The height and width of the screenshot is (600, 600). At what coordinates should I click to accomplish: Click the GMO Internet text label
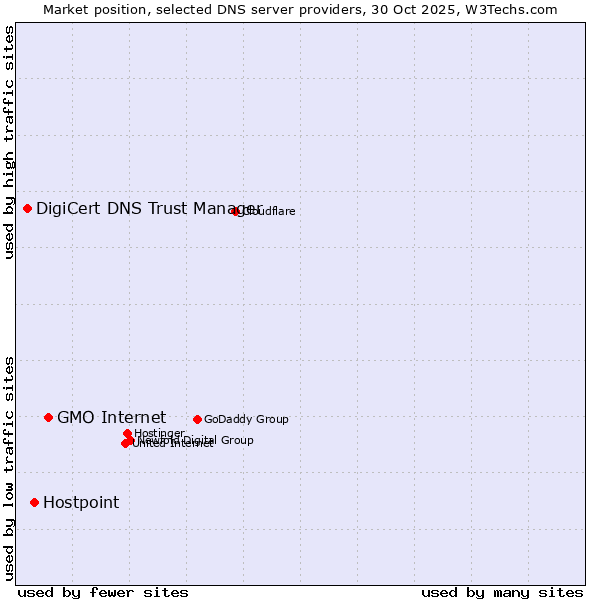[111, 417]
